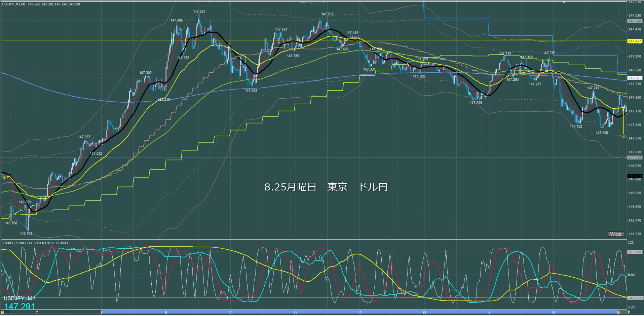Click the gray 147.000 price level tag
This screenshot has width=644, height=316.
coord(635,157)
